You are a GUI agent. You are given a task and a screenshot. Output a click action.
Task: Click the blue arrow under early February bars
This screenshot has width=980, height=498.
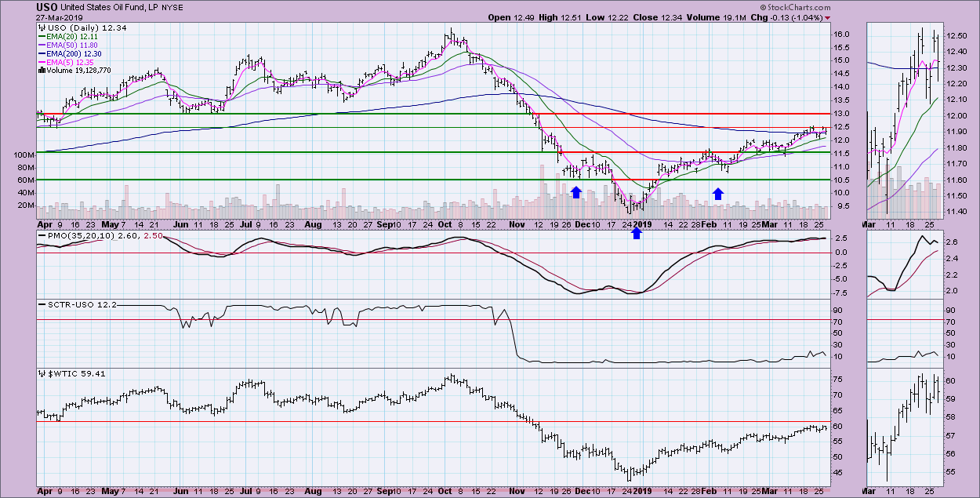[x=717, y=193]
